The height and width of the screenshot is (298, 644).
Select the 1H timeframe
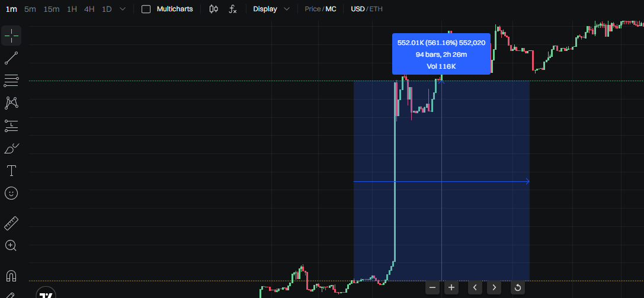point(72,9)
